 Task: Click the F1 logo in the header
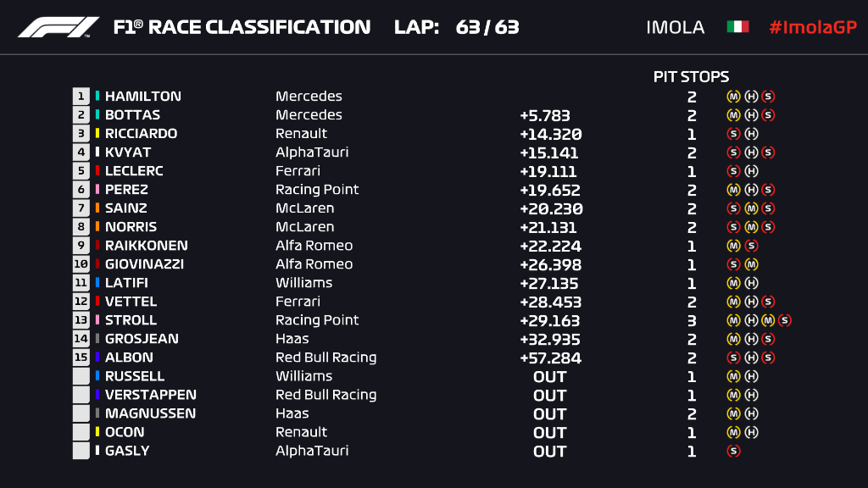pos(58,27)
